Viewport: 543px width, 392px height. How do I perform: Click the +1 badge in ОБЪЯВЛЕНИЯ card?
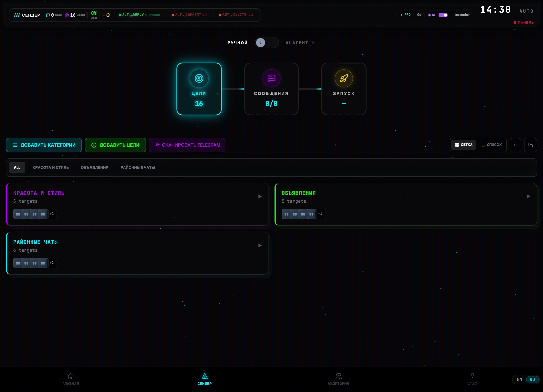(x=320, y=214)
